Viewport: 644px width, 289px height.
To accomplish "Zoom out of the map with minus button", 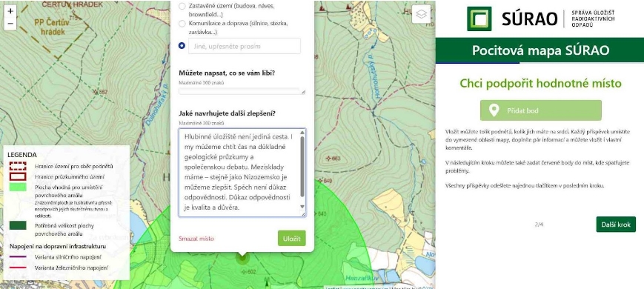I will point(10,24).
